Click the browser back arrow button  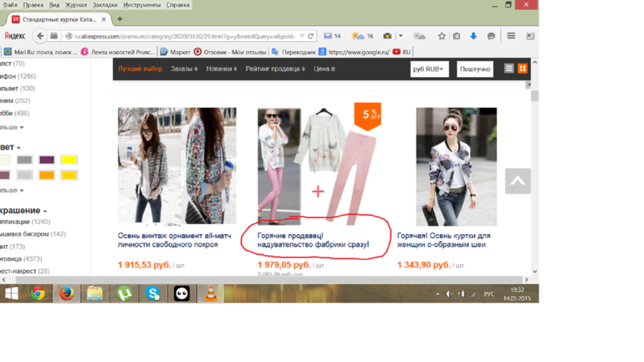point(39,36)
